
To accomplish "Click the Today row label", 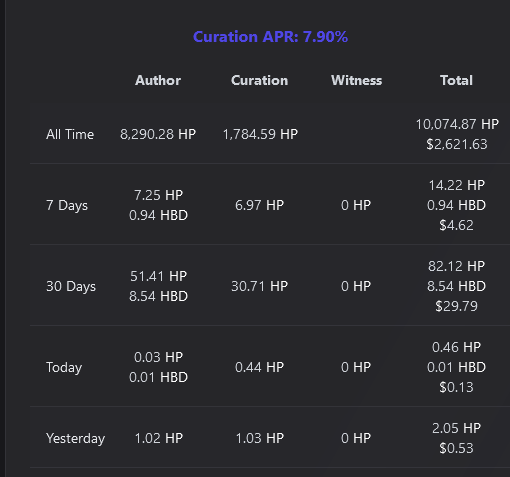I will click(x=64, y=367).
